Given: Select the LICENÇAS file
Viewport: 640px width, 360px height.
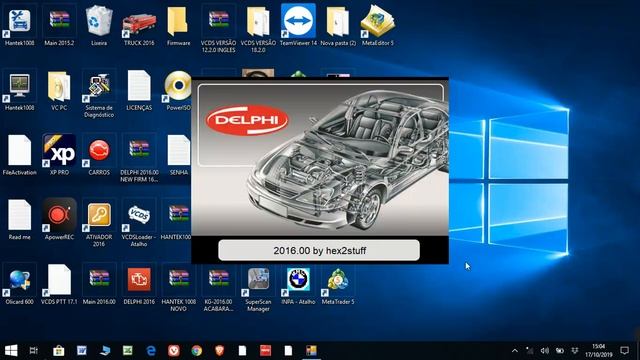Looking at the screenshot, I should 139,91.
